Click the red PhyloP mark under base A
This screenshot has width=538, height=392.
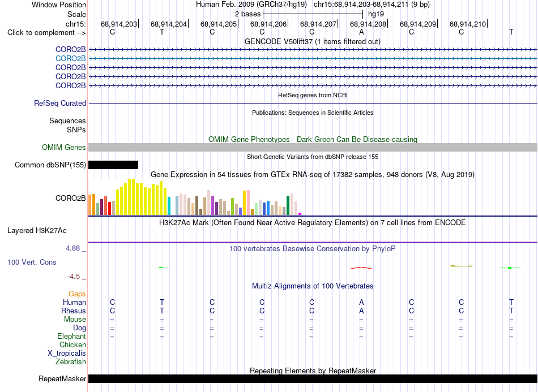point(361,268)
